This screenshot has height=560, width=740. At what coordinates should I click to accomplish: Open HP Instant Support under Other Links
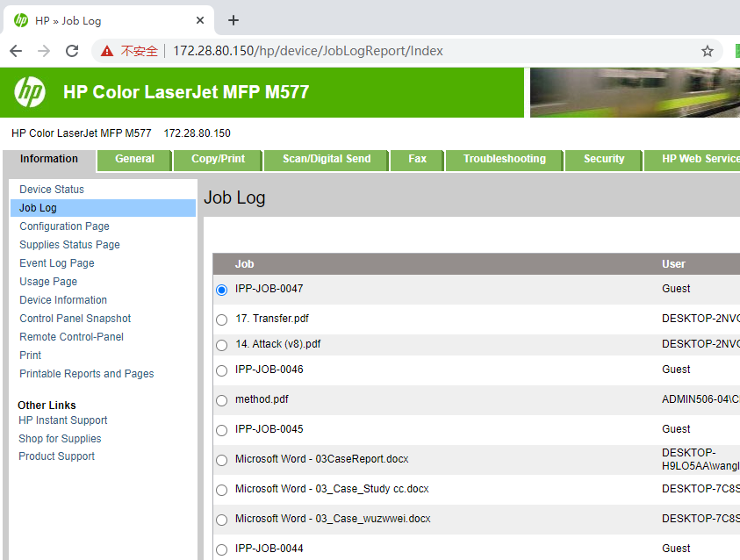click(62, 420)
